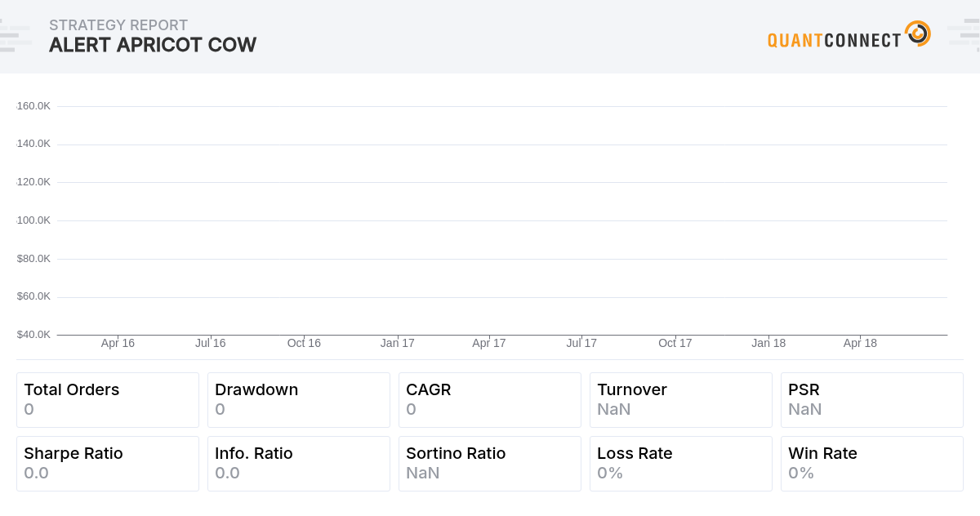980x516 pixels.
Task: Select the PSR NaN value
Action: (805, 409)
